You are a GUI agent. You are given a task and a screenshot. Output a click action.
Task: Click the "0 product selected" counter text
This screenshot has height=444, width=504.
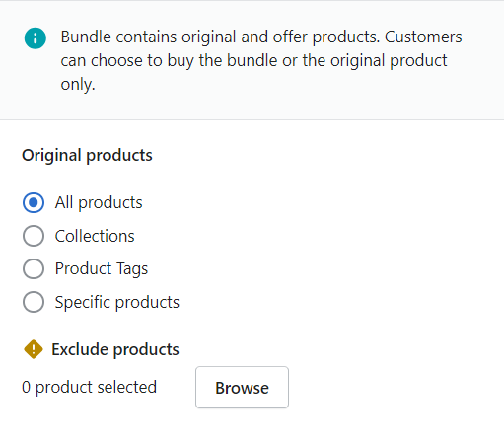coord(89,388)
